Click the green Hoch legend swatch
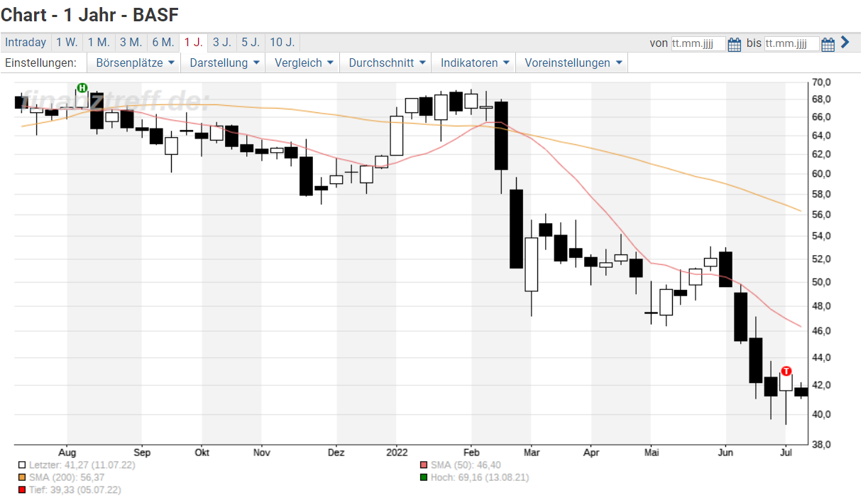868x498 pixels. [x=424, y=478]
